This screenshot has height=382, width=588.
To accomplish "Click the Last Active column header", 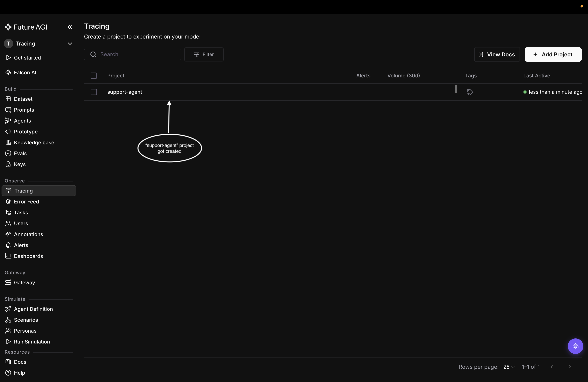I will [537, 76].
